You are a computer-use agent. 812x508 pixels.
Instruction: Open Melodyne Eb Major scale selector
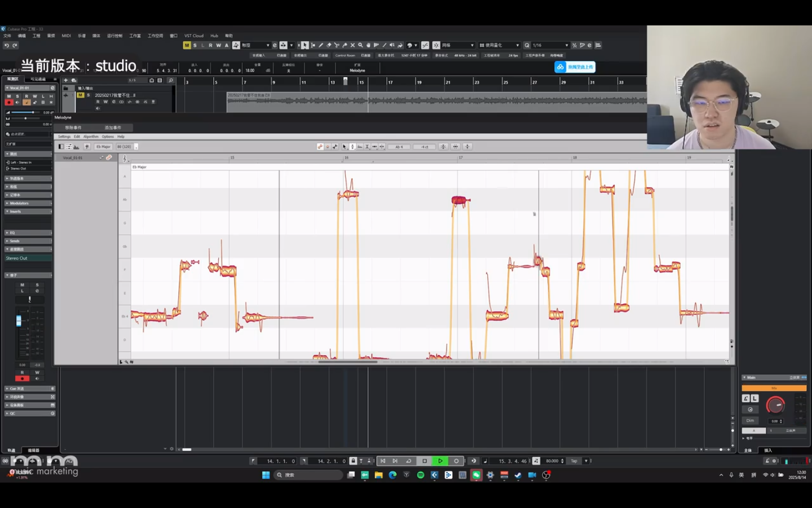pos(103,147)
